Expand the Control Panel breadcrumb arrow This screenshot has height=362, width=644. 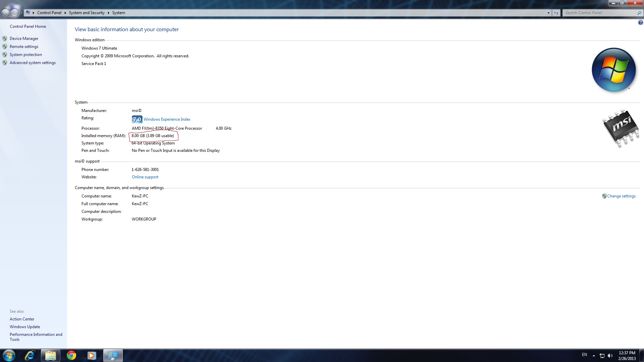(65, 13)
